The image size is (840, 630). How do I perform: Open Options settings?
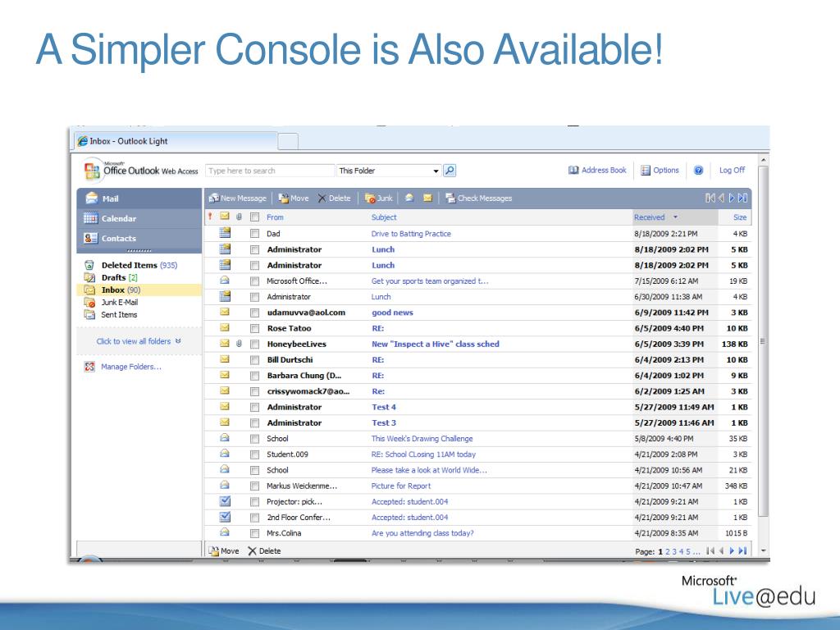[660, 170]
